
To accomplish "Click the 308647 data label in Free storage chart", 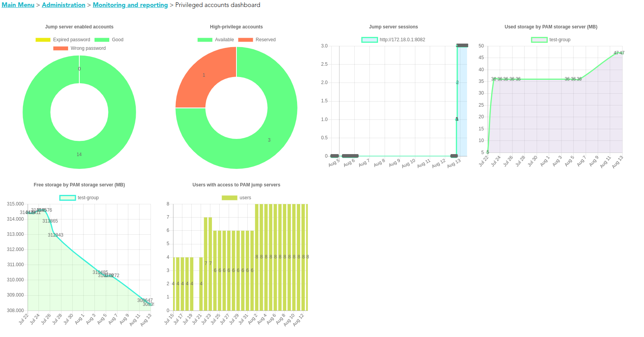I will pyautogui.click(x=145, y=300).
